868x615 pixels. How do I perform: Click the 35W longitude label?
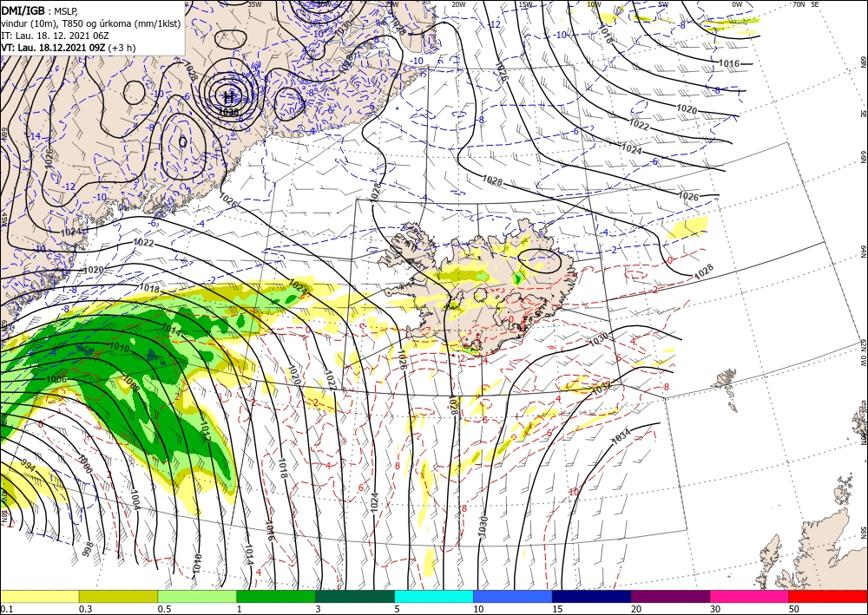pos(254,3)
